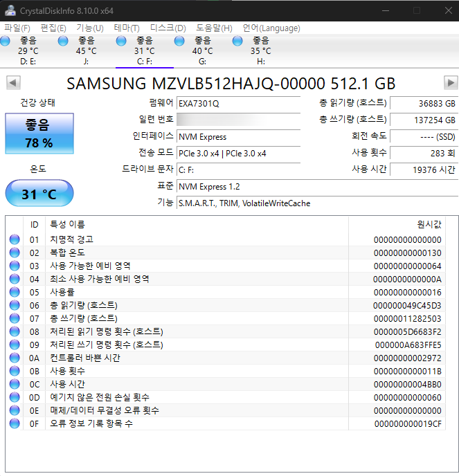Open the 파일(F) menu
This screenshot has width=459, height=476.
click(x=17, y=28)
